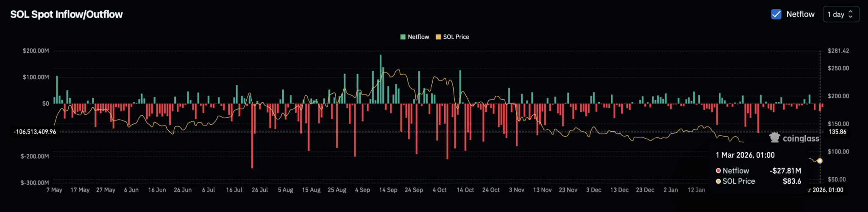868x212 pixels.
Task: Click the yellow SOL Price dot in tooltip
Action: tap(718, 181)
